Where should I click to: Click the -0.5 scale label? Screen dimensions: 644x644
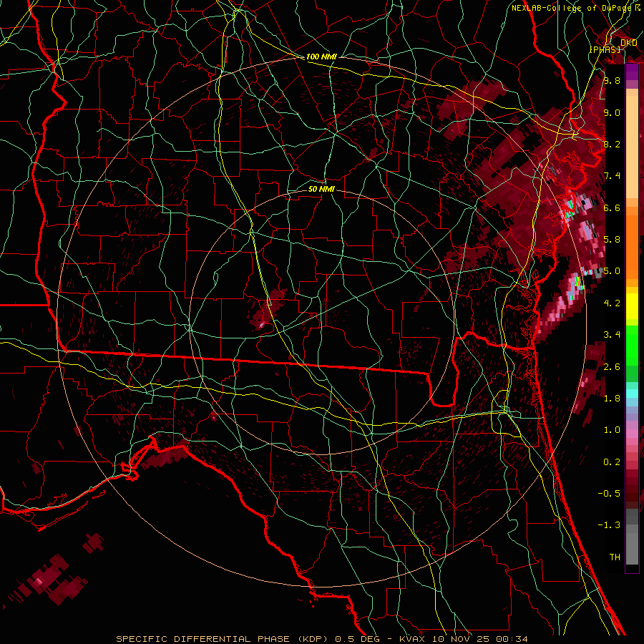click(x=609, y=494)
